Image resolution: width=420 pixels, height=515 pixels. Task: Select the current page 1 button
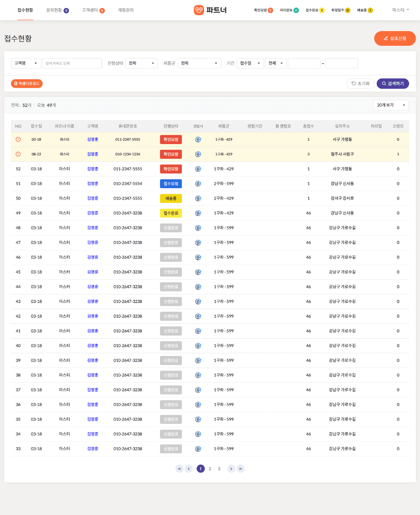coord(201,469)
